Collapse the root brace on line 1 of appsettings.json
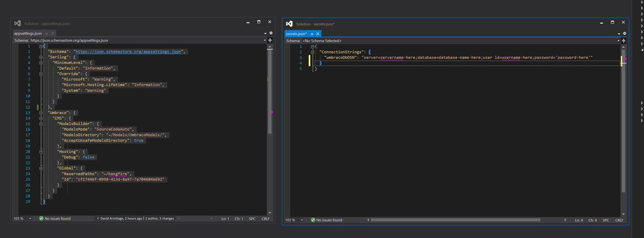This screenshot has height=238, width=644. (x=41, y=46)
